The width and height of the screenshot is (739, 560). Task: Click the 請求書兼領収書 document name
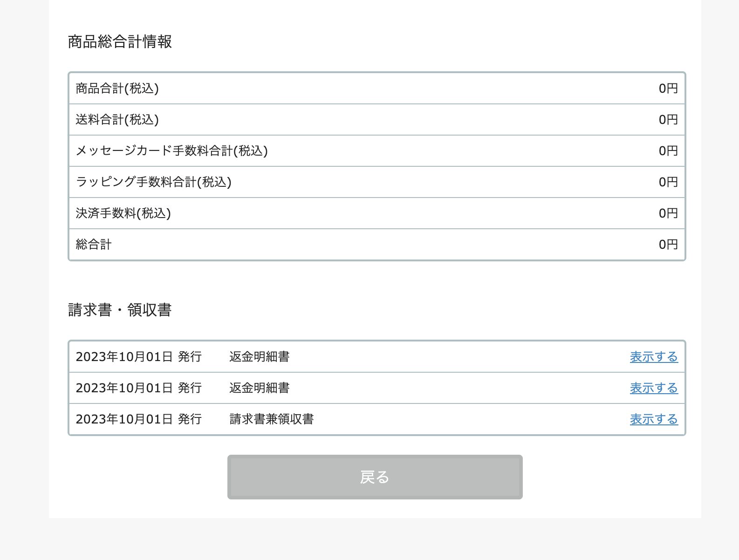point(271,419)
